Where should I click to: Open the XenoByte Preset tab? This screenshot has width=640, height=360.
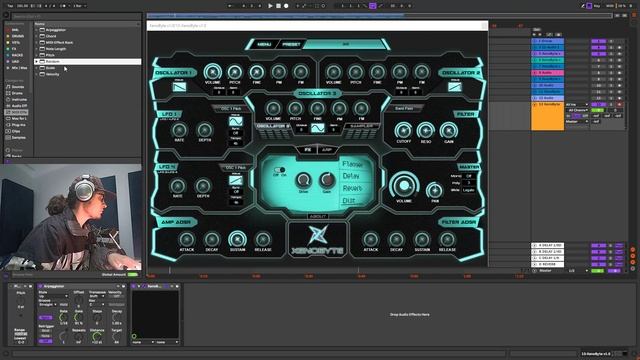coord(291,44)
